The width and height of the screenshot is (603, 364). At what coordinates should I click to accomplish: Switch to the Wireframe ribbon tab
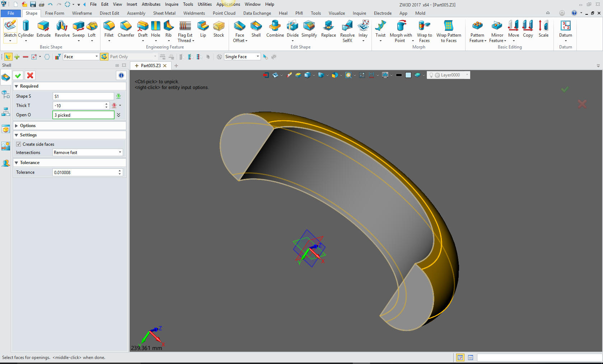click(82, 13)
